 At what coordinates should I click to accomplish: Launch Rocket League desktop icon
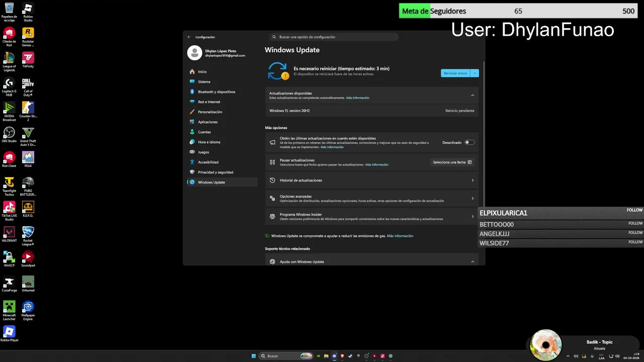(28, 236)
